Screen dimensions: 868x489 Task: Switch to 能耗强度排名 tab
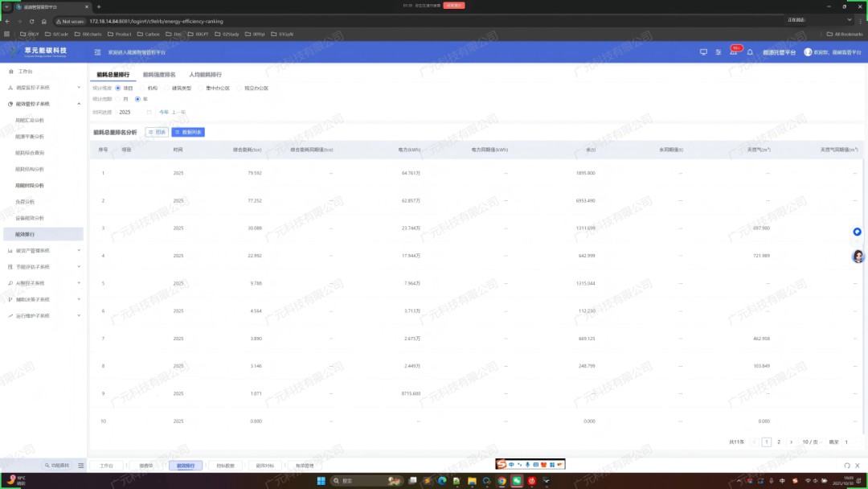click(x=159, y=75)
